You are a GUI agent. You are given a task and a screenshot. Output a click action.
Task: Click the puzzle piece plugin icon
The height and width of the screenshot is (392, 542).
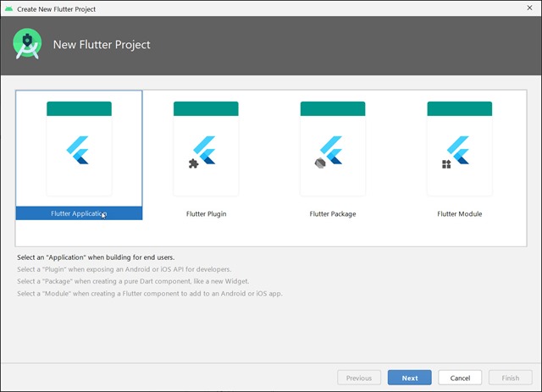(194, 163)
